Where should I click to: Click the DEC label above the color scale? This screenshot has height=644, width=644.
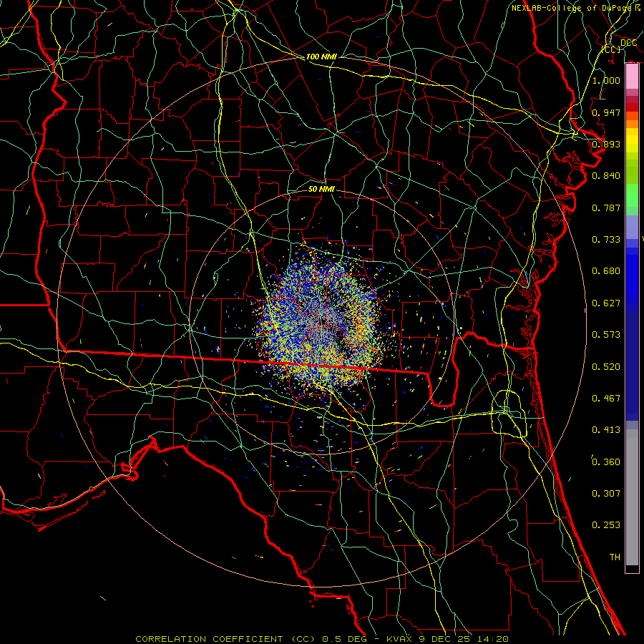point(628,43)
